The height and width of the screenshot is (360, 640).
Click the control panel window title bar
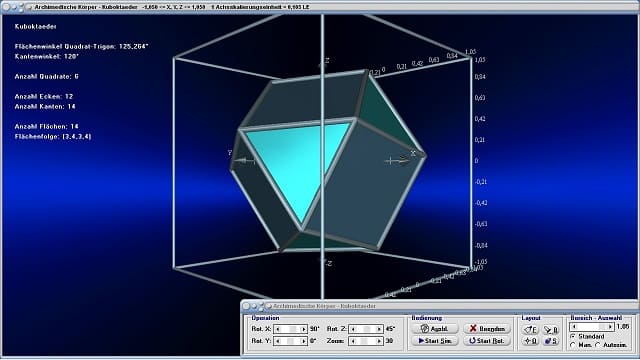coord(439,306)
